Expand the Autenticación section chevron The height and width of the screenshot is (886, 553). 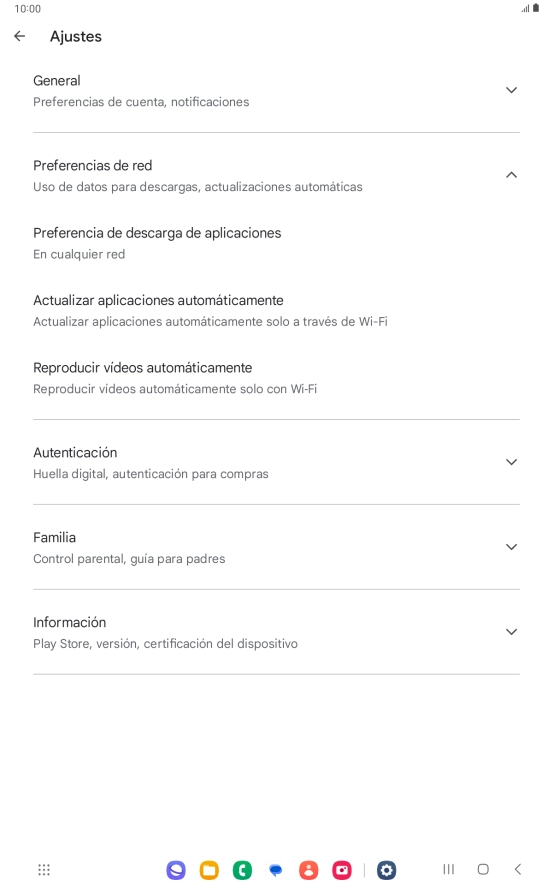(x=511, y=462)
